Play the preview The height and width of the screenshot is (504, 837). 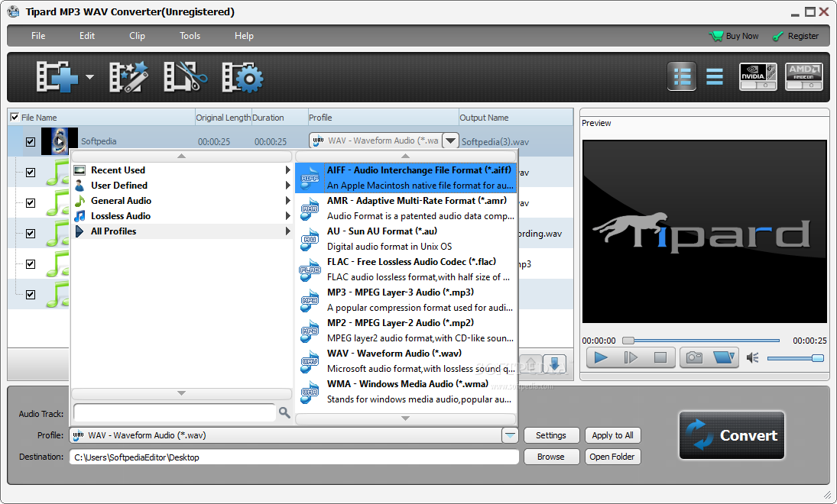pos(601,357)
